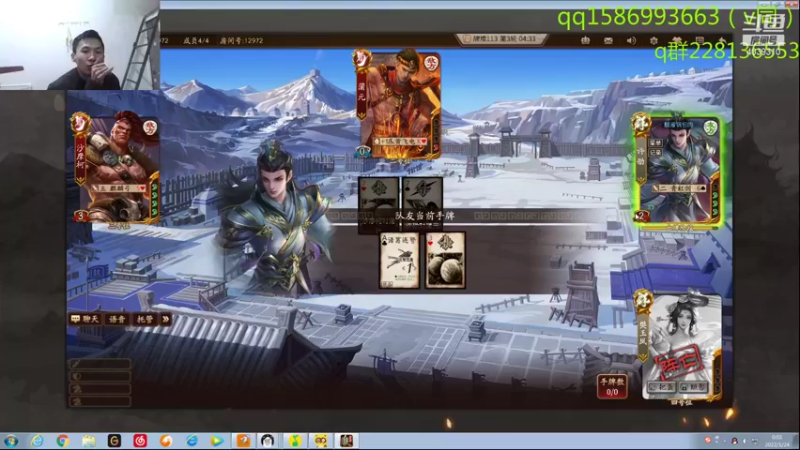
Task: Click the red system tray icon
Action: coord(707,440)
